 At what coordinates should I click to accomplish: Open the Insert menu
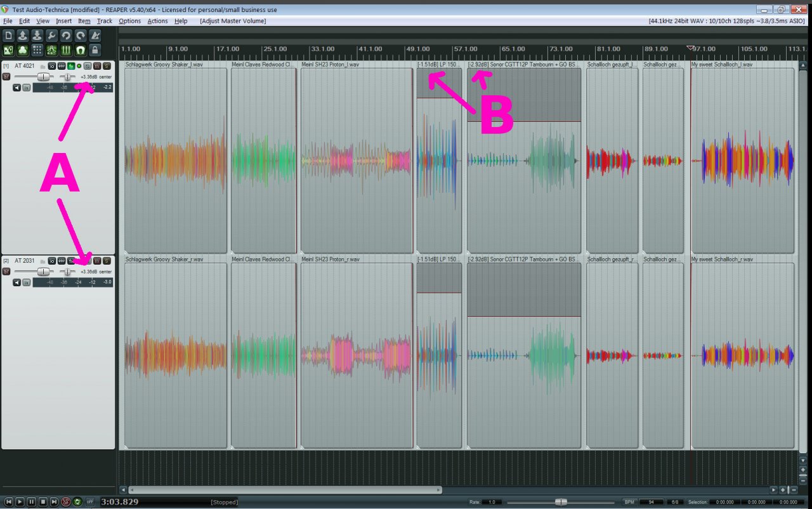click(64, 21)
